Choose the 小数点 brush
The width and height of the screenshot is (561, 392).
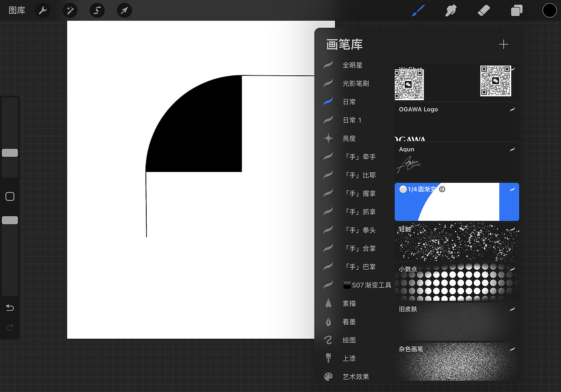pyautogui.click(x=456, y=282)
